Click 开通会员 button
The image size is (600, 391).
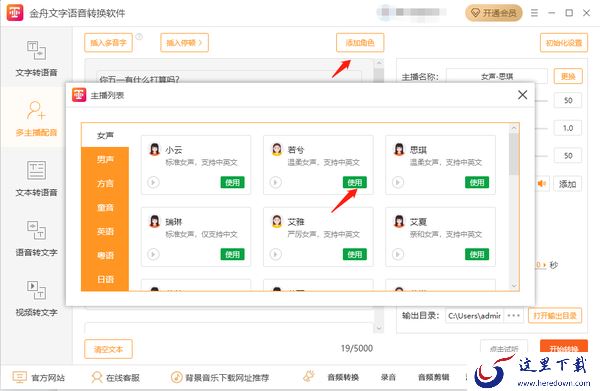coord(494,13)
